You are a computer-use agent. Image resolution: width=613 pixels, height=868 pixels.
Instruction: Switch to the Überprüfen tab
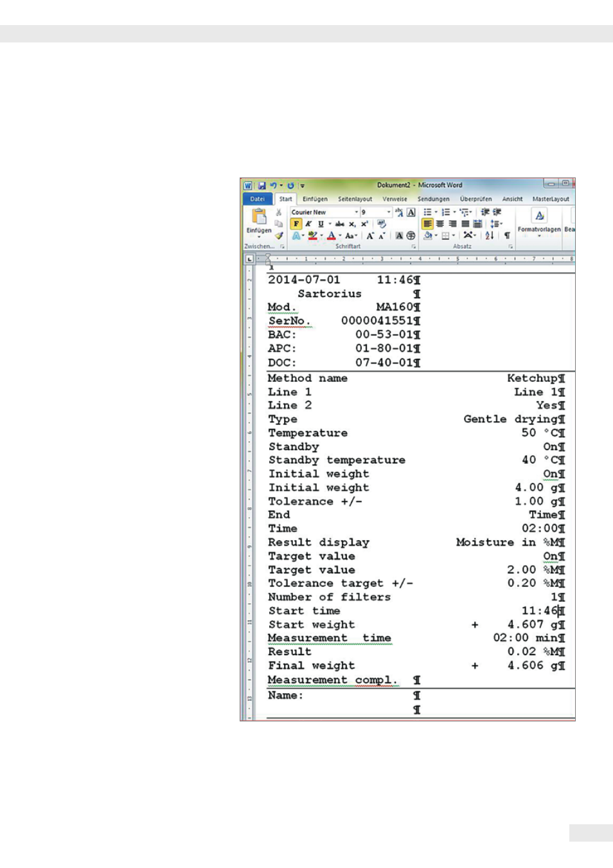[476, 199]
